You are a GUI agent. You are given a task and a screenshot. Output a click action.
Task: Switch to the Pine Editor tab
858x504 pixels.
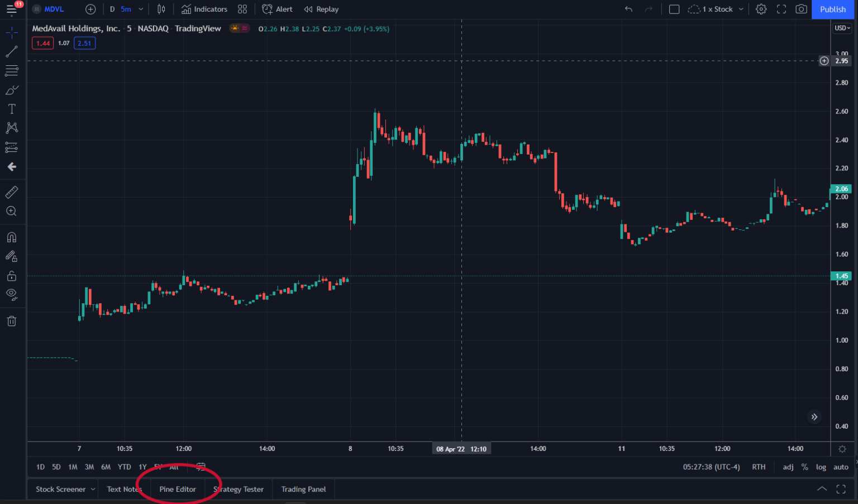point(178,488)
